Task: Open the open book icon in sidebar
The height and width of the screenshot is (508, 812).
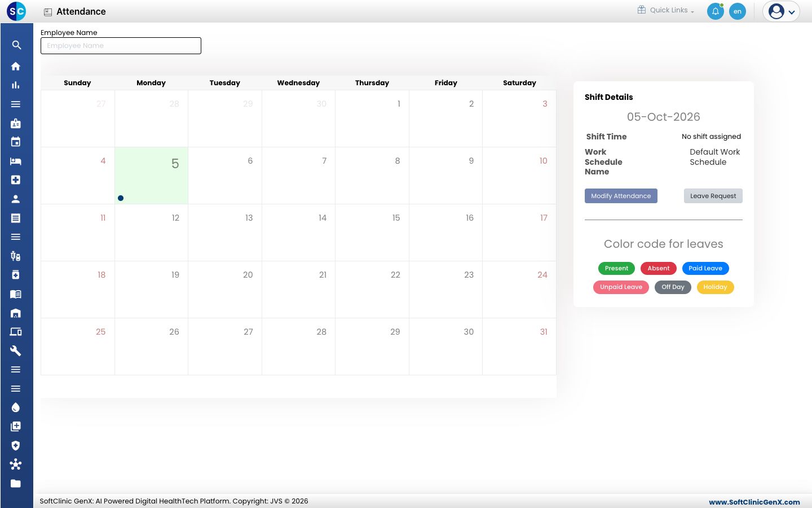Action: [16, 294]
